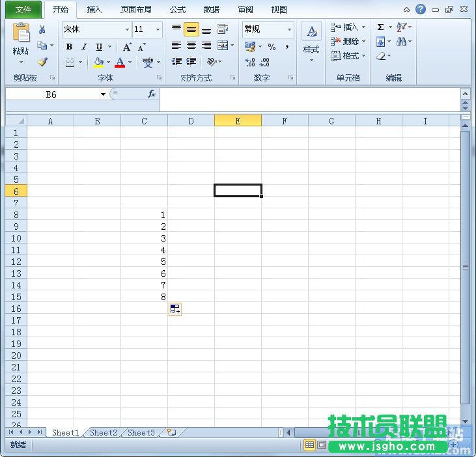Click the Insert Function fx icon
The width and height of the screenshot is (476, 457).
[151, 94]
